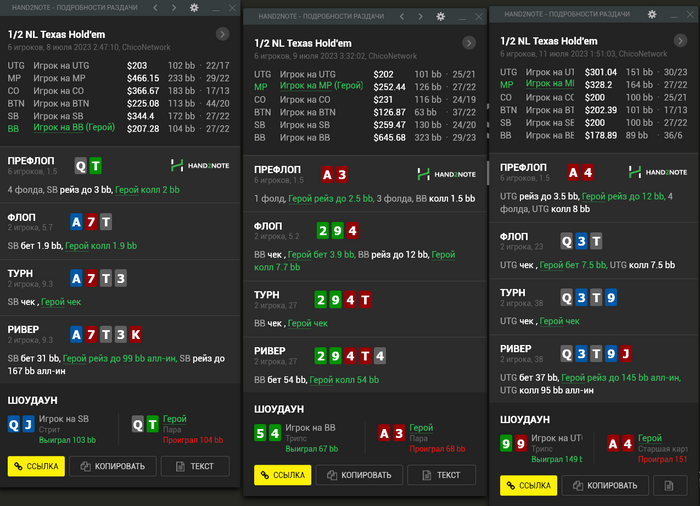Select 'Игрок на BB' in middle window showdown
The height and width of the screenshot is (506, 700).
310,428
